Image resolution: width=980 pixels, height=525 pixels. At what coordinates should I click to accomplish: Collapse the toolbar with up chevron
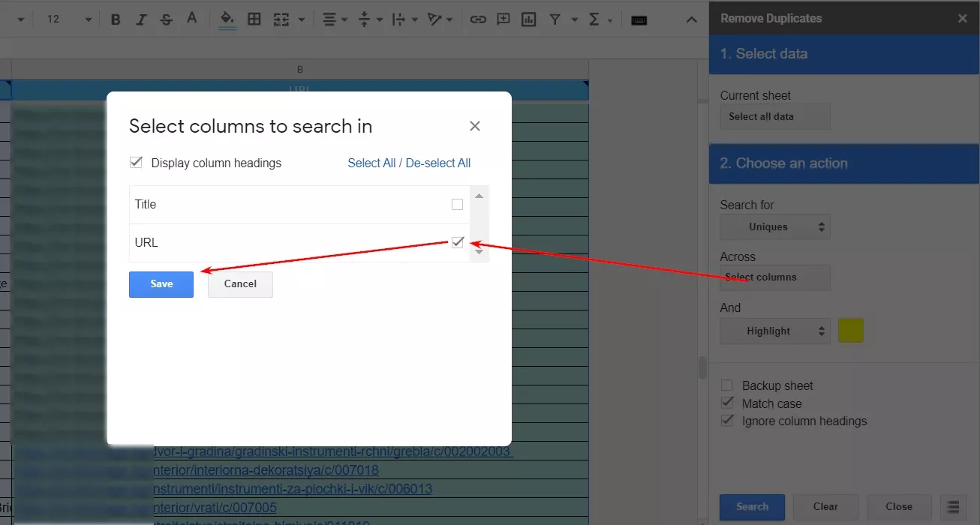(692, 19)
